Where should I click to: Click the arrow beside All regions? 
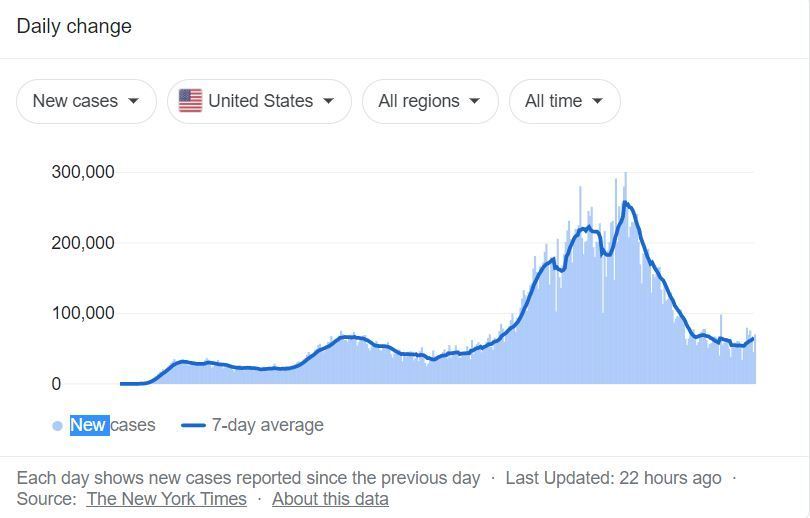pos(475,101)
